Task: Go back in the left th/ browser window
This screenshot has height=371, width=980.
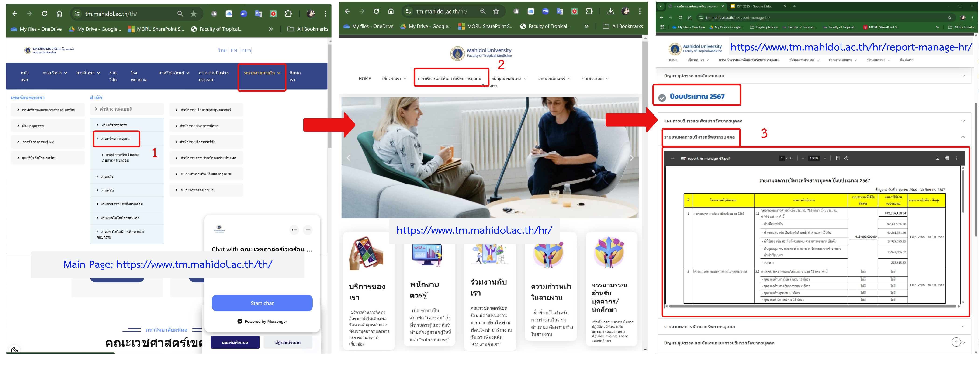Action: (x=15, y=14)
